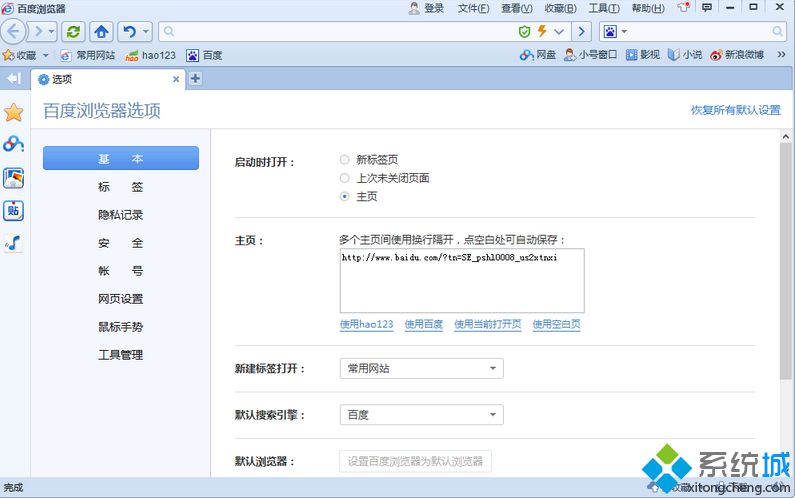Collapse the sidebar with the arrow icon
This screenshot has width=795, height=498.
pyautogui.click(x=13, y=79)
